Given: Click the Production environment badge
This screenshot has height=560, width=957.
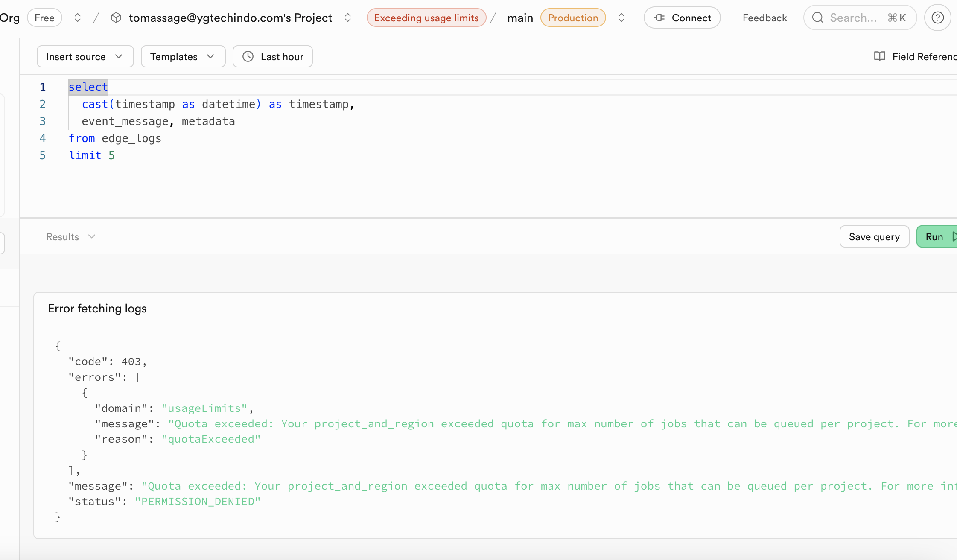Looking at the screenshot, I should coord(573,18).
